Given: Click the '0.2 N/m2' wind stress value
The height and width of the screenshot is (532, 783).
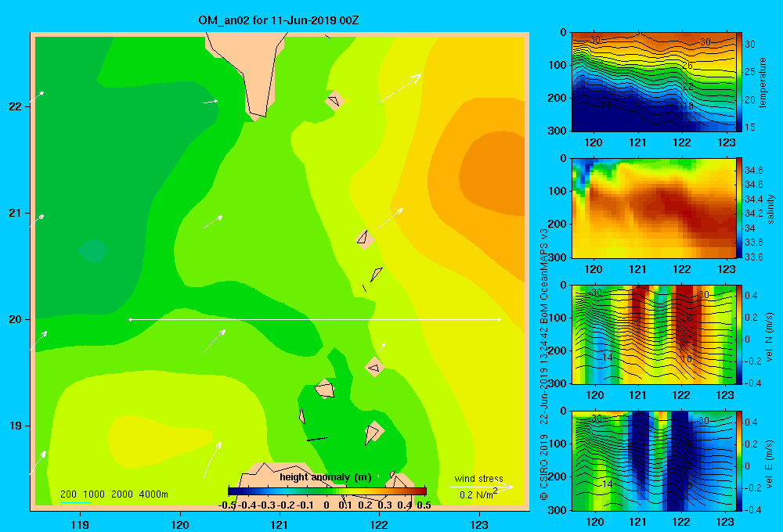Looking at the screenshot, I should [478, 494].
